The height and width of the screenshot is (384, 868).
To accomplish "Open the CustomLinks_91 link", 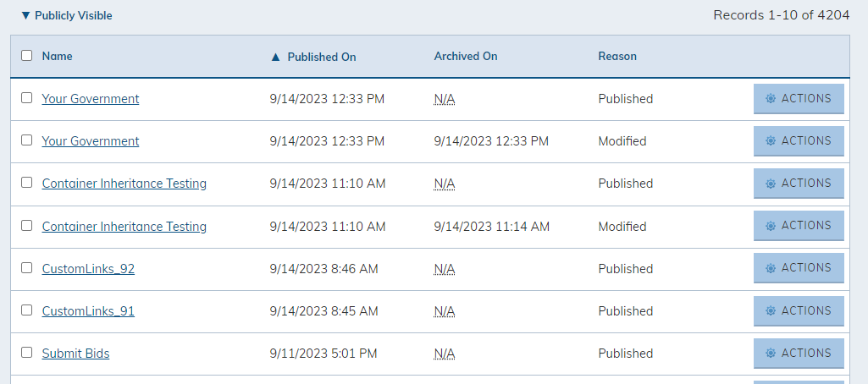I will click(88, 311).
